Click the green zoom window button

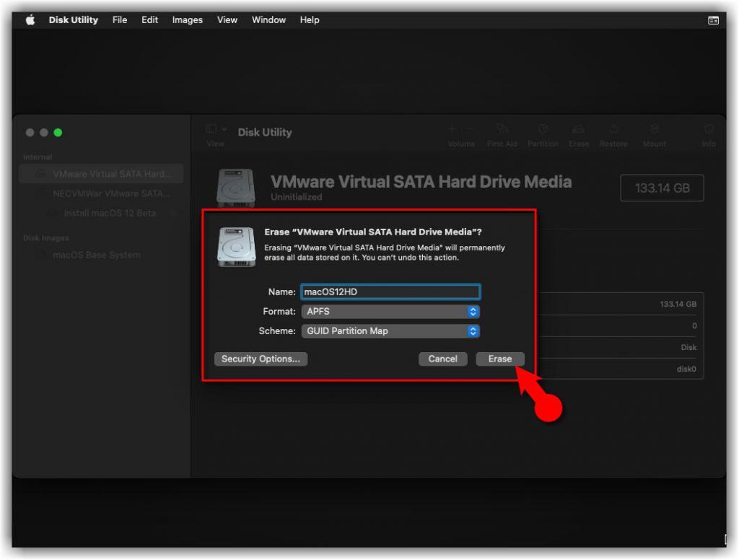[58, 133]
